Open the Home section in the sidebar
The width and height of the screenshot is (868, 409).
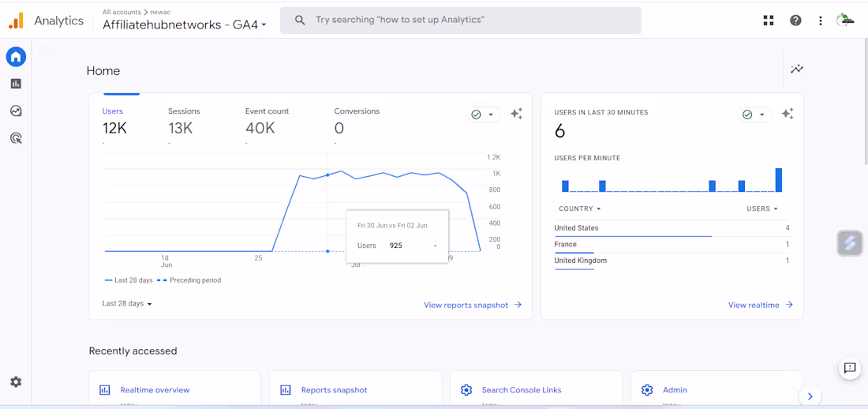(x=16, y=56)
